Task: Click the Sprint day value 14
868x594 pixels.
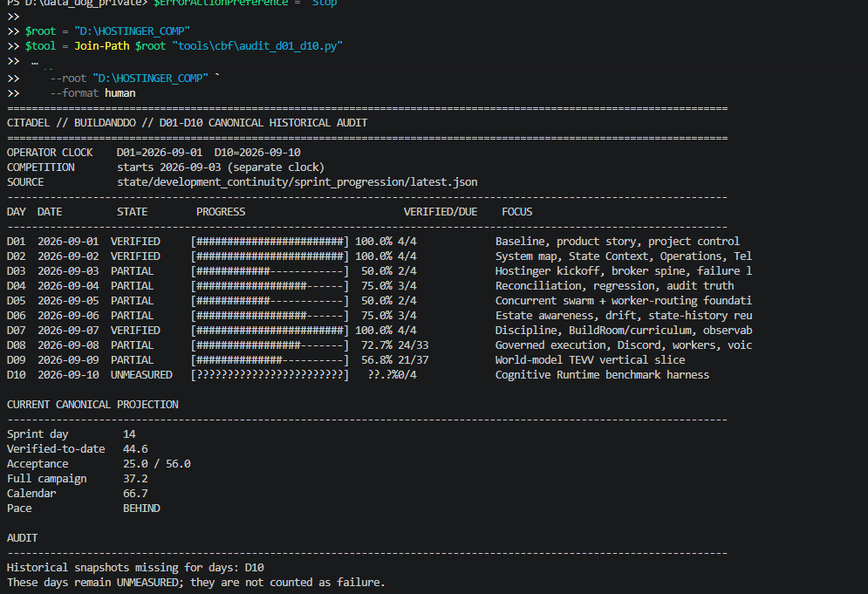Action: (x=129, y=434)
